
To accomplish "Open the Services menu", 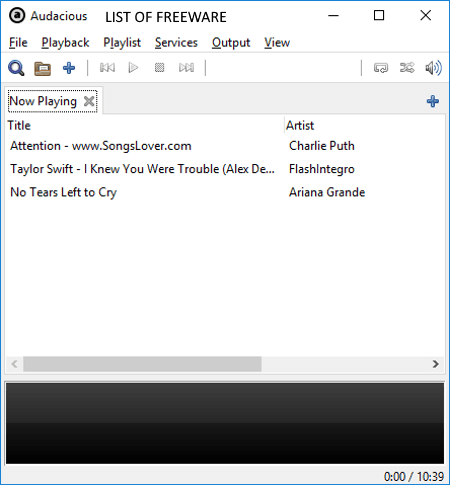I will pos(176,43).
